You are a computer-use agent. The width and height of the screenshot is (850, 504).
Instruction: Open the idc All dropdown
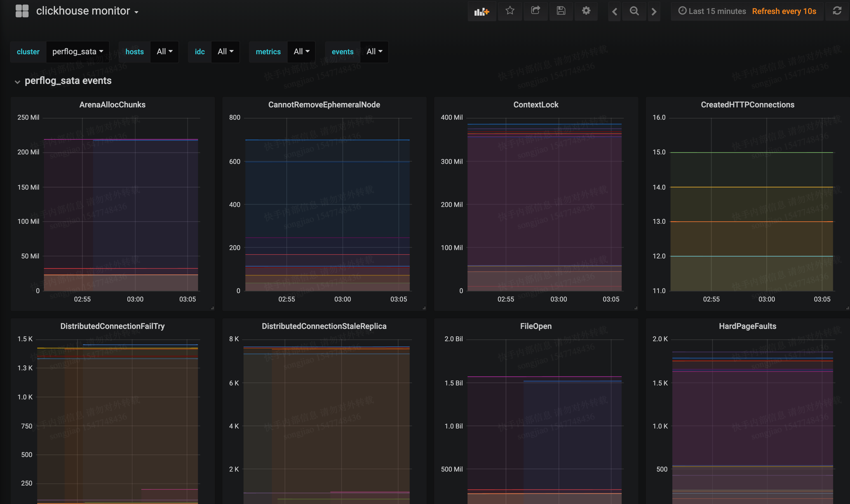(225, 52)
